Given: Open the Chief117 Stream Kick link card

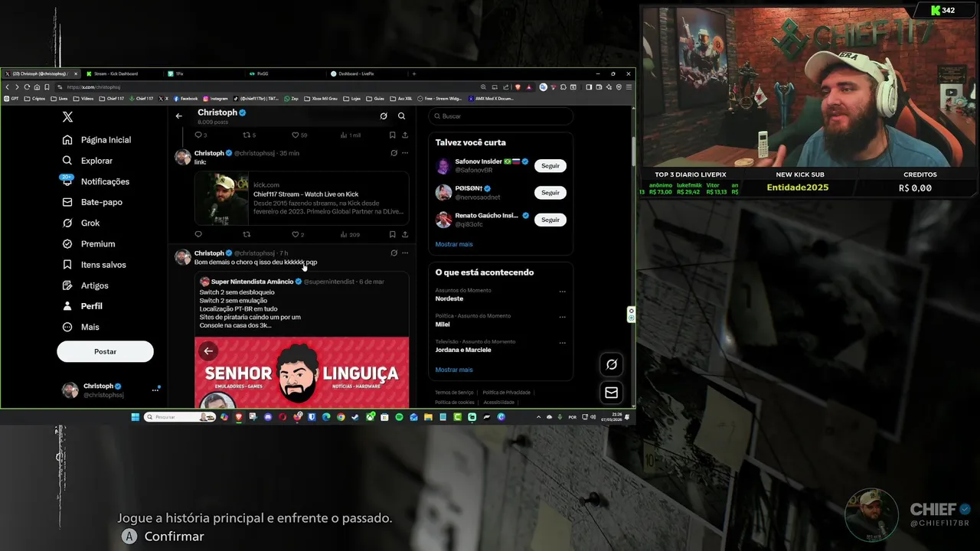Looking at the screenshot, I should 302,198.
